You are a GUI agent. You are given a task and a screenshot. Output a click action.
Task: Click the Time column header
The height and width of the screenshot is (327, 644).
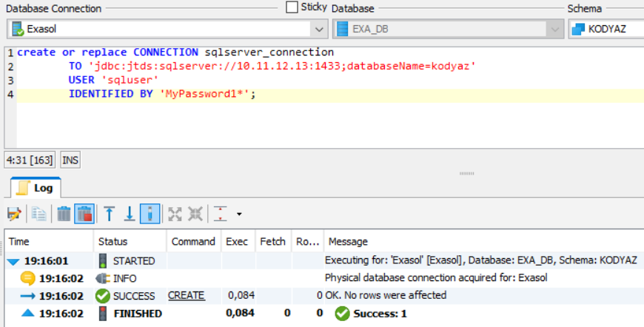point(50,242)
